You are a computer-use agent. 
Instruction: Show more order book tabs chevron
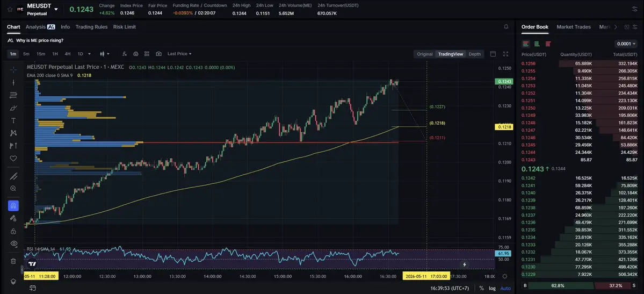615,27
